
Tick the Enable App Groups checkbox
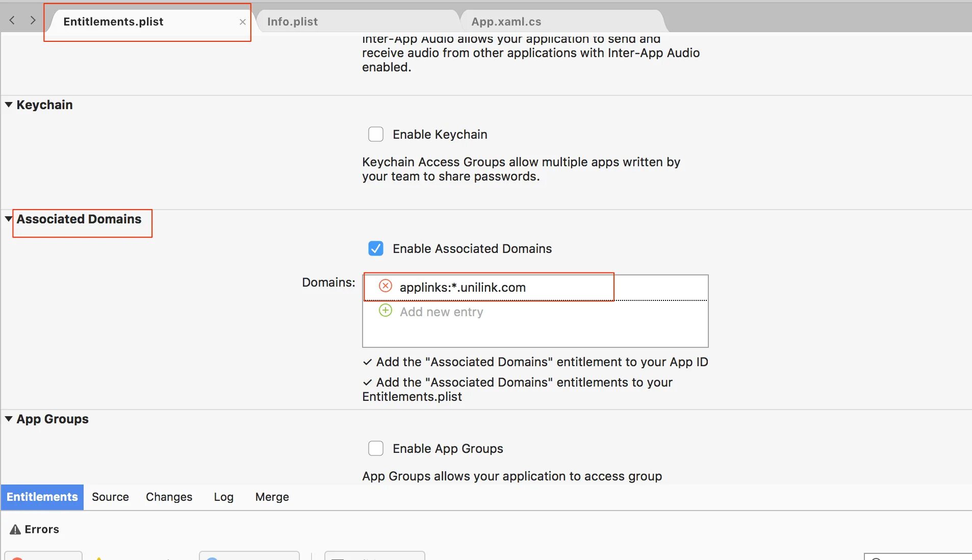(376, 448)
